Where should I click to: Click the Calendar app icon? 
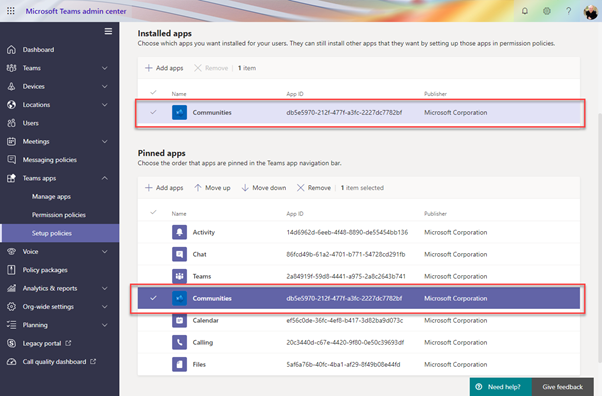click(179, 320)
